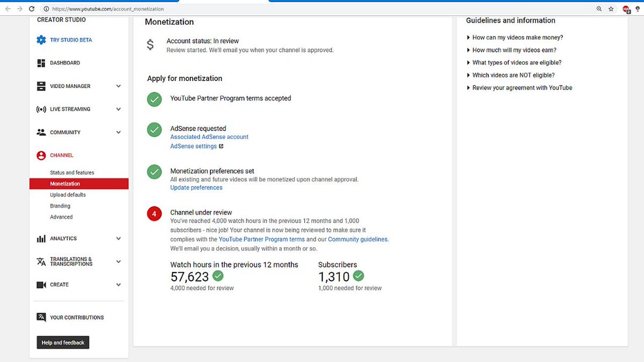Open Advanced under Channel
This screenshot has height=362, width=644.
(61, 217)
